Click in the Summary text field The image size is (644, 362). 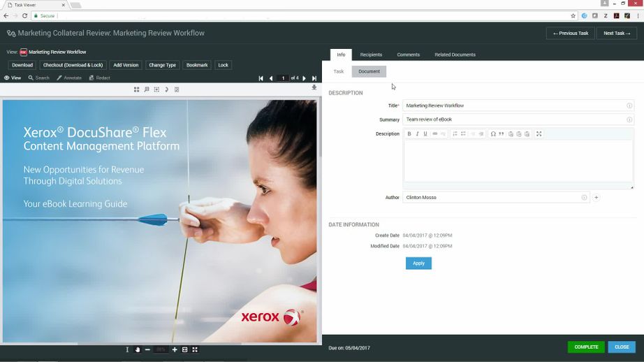pos(514,120)
